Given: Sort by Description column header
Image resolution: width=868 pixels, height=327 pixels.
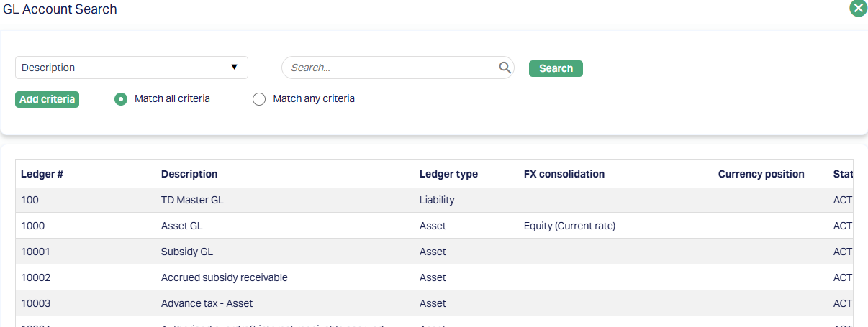Looking at the screenshot, I should [x=189, y=174].
